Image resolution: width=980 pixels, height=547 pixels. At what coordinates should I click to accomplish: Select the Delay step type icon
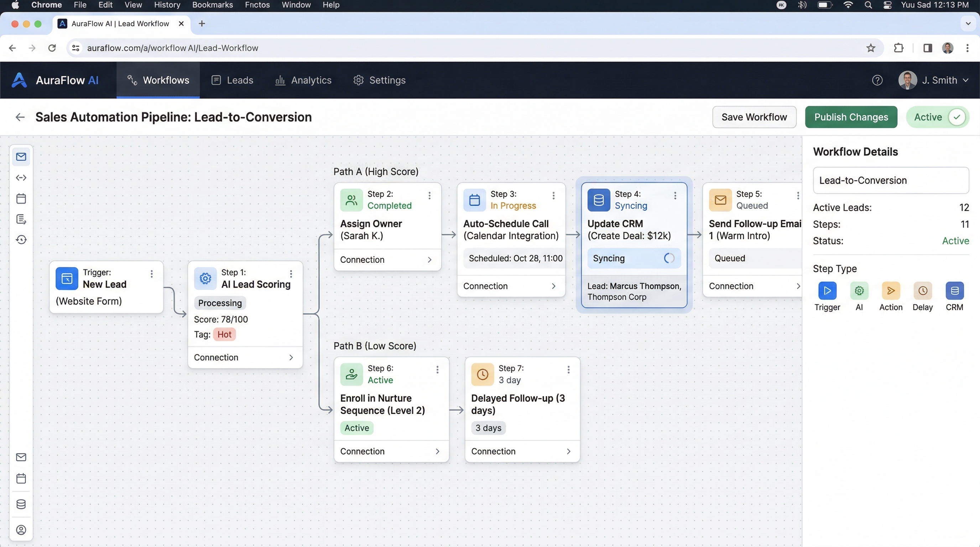pyautogui.click(x=923, y=291)
